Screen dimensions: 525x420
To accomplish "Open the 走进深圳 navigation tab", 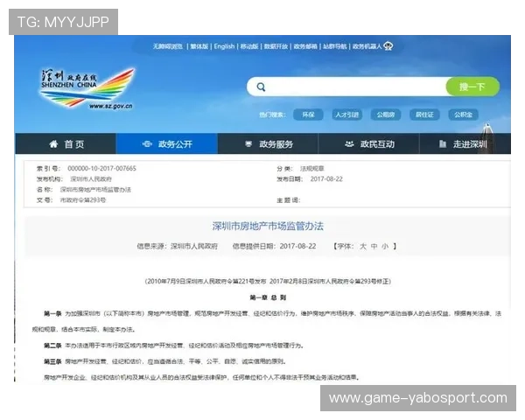I will point(465,144).
